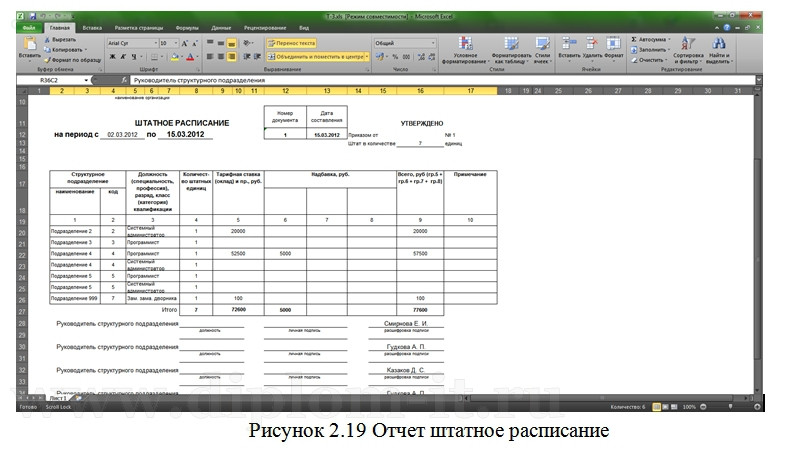Expand the formula bar with its right arrow

[x=759, y=80]
